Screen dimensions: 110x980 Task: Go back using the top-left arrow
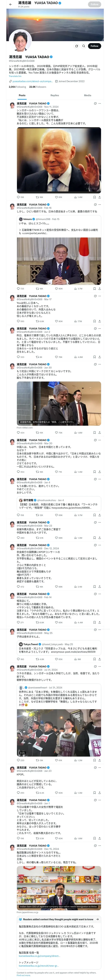click(x=10, y=4)
